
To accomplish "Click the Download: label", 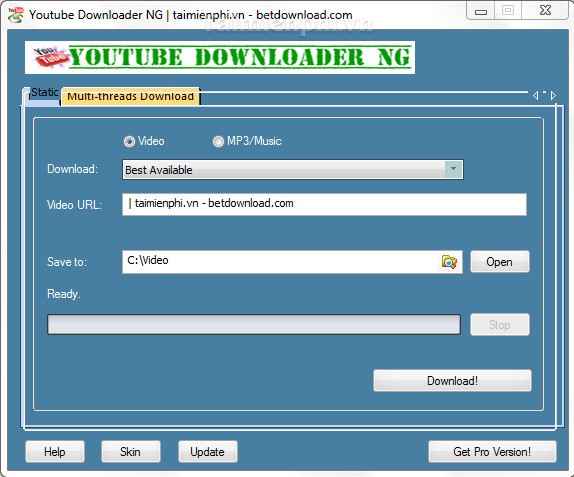I will pyautogui.click(x=72, y=169).
